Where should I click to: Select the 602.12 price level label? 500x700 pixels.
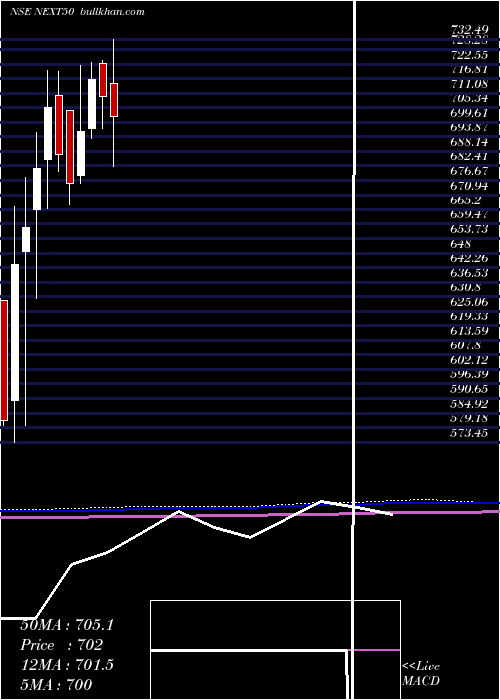click(x=470, y=360)
